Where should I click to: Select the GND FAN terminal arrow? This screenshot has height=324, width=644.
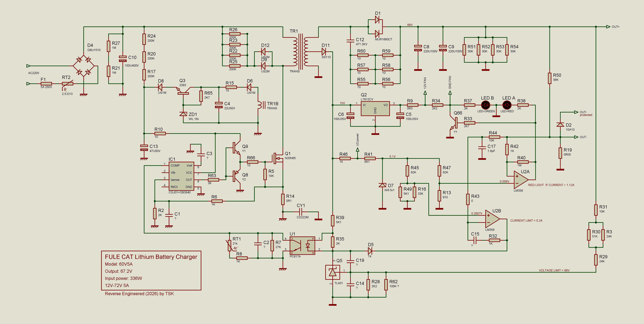point(450,93)
